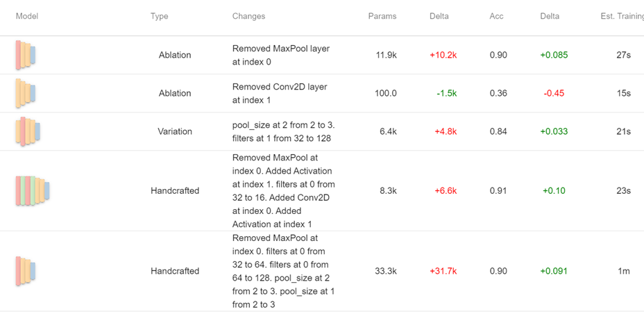The image size is (644, 314).
Task: Sort by the Type column header
Action: click(x=160, y=17)
